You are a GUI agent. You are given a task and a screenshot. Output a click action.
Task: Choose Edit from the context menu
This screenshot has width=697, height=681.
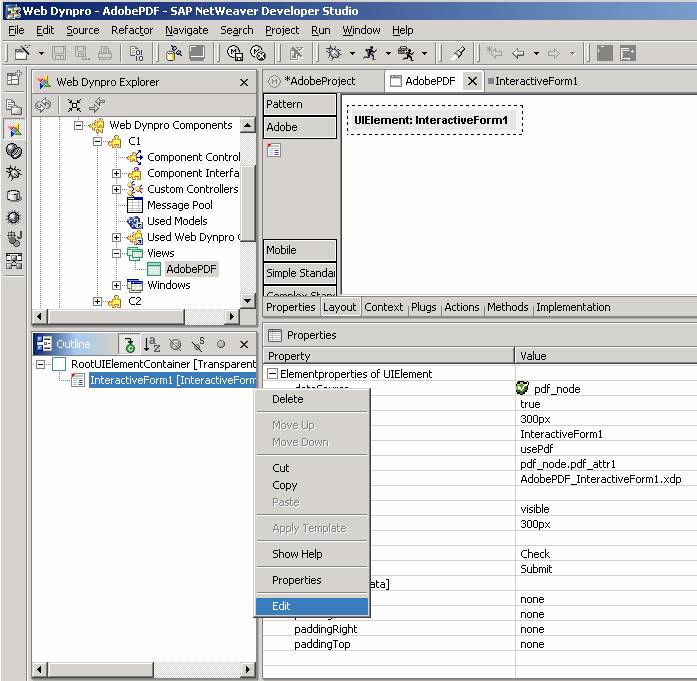tap(312, 606)
